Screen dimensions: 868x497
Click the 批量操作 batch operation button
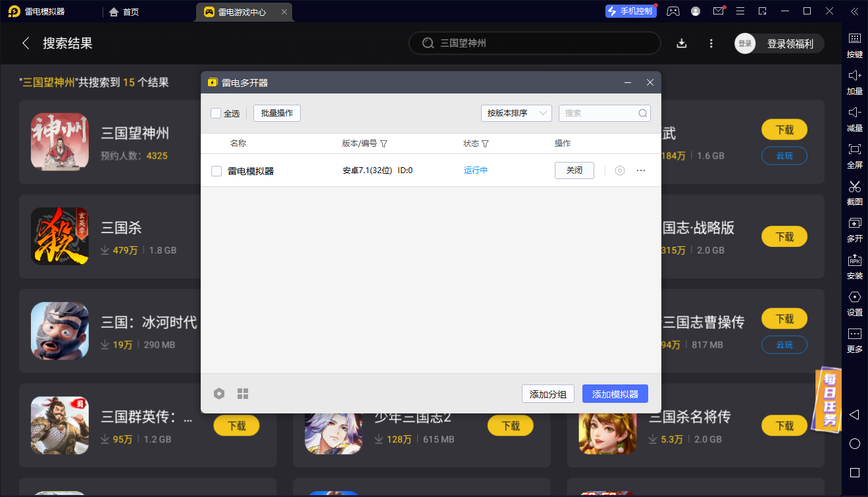[276, 113]
